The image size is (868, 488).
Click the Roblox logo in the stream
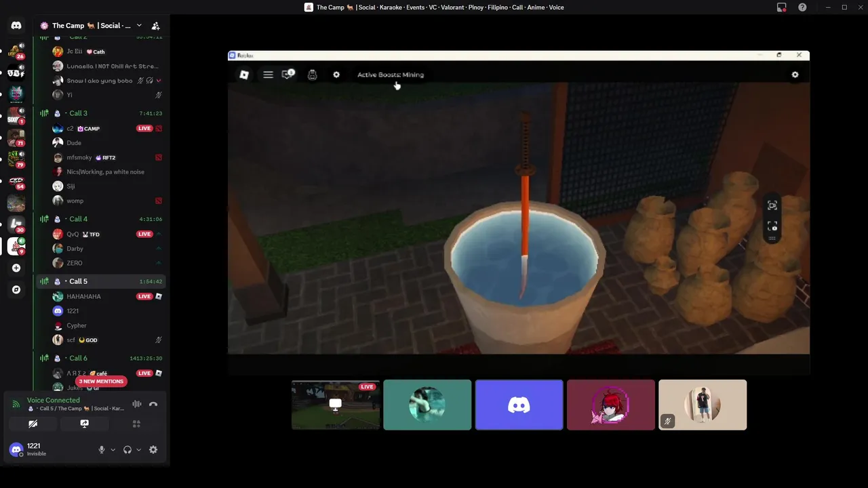[x=244, y=75]
